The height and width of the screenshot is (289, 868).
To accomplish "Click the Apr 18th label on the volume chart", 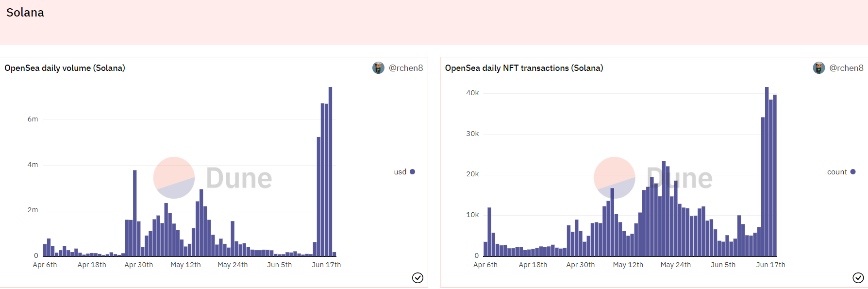I will pyautogui.click(x=92, y=265).
